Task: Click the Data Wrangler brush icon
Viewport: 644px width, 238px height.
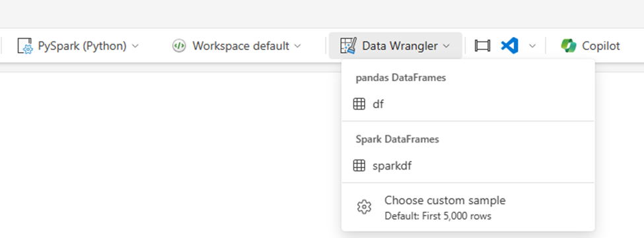Action: point(348,46)
